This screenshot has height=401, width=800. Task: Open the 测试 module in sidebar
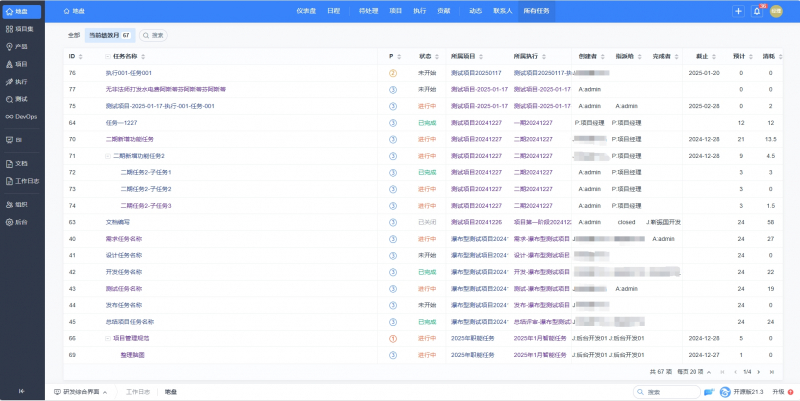[x=22, y=99]
